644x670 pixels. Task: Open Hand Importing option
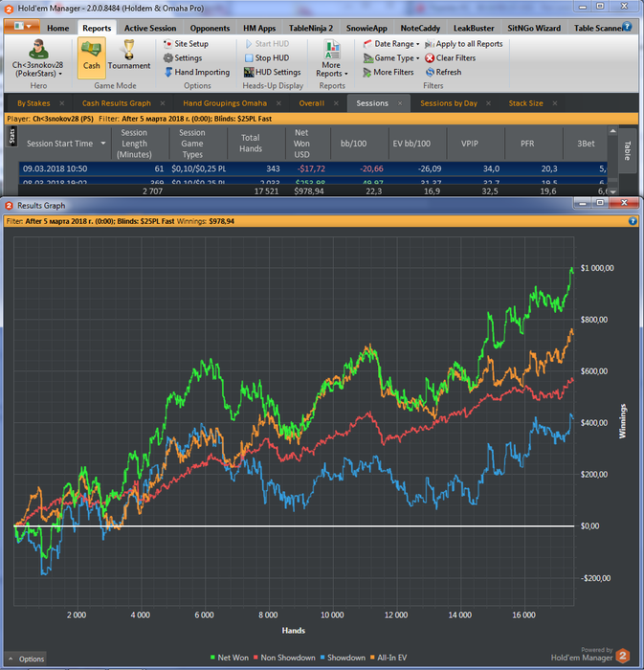[x=197, y=72]
